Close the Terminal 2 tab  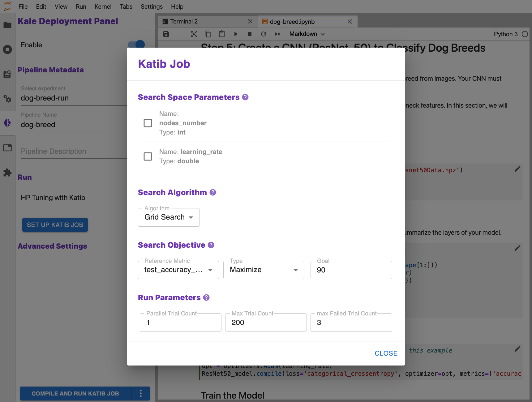point(250,21)
